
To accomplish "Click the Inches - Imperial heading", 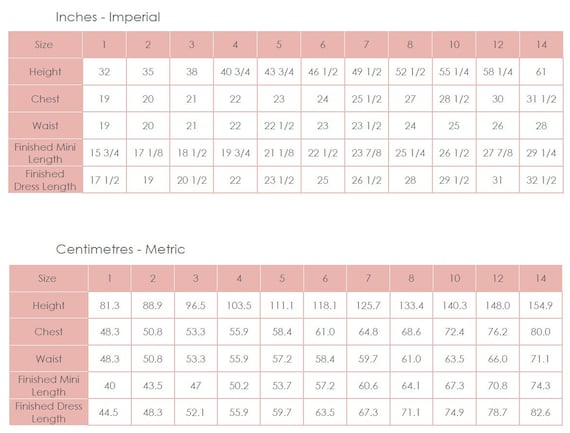I will 108,17.
